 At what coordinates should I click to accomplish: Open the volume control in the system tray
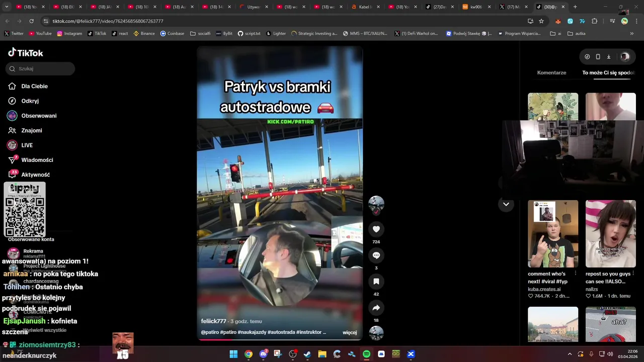(x=610, y=354)
